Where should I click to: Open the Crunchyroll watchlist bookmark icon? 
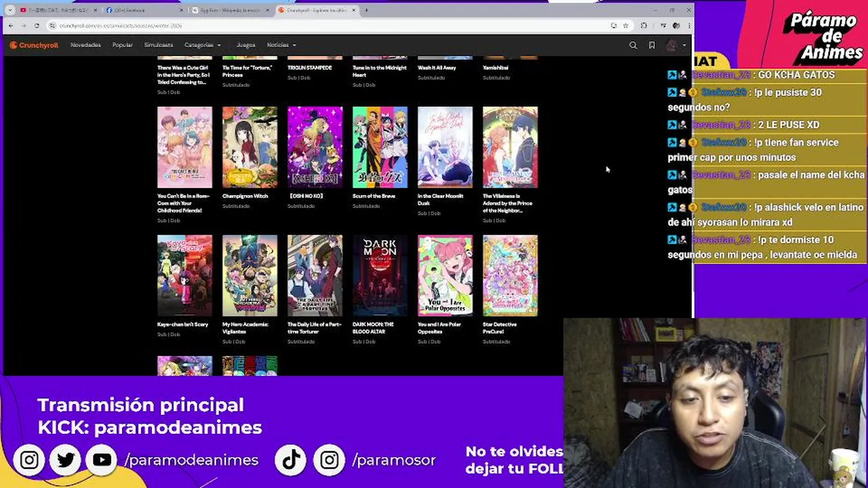click(652, 45)
